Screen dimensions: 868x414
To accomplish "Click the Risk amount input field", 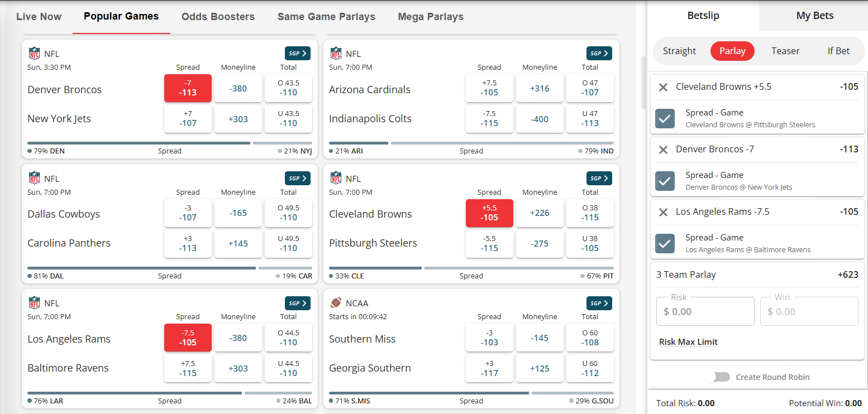I will point(705,311).
